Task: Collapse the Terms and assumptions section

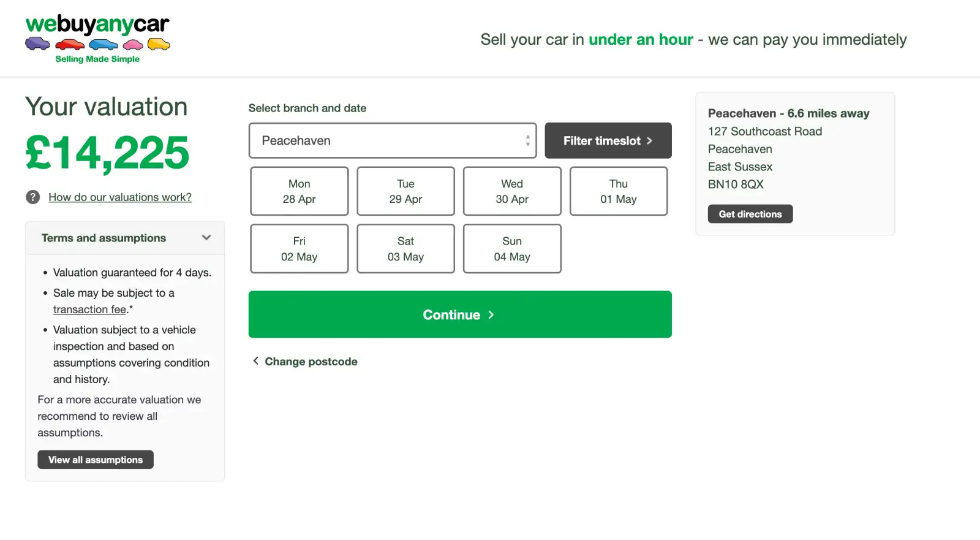Action: pyautogui.click(x=206, y=238)
